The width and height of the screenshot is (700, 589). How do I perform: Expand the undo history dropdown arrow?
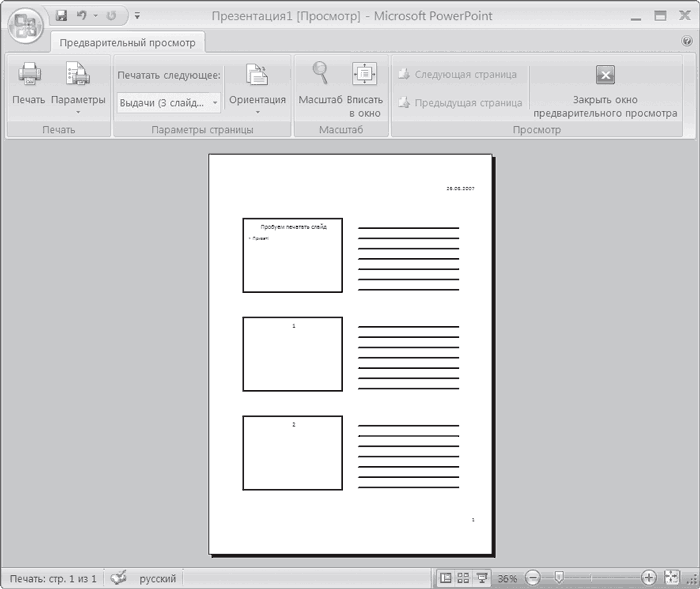coord(96,16)
